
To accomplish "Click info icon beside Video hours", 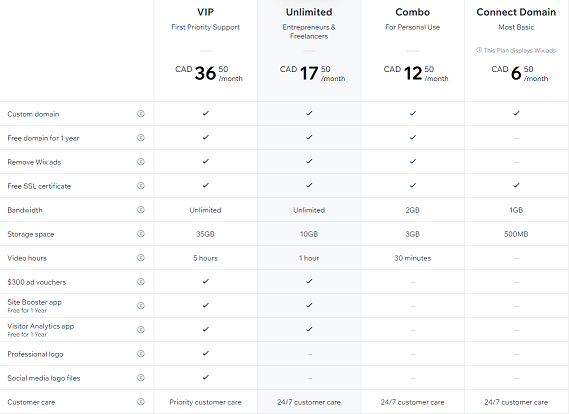I will (x=141, y=258).
